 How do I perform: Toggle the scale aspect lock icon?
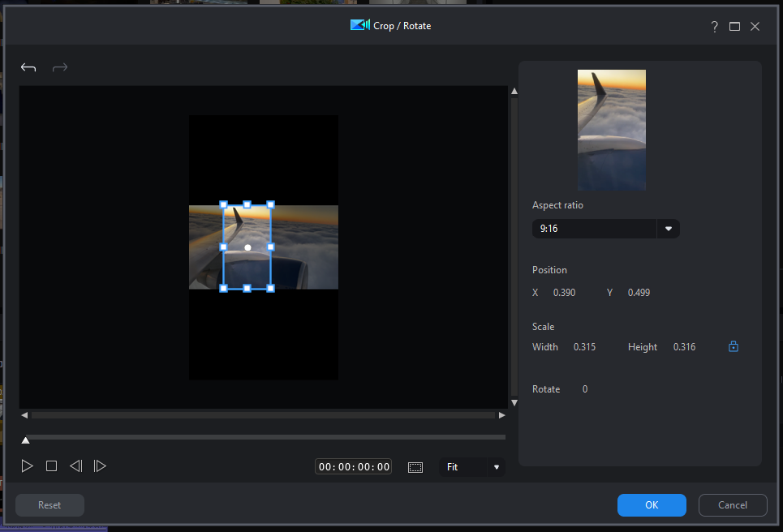pos(733,346)
